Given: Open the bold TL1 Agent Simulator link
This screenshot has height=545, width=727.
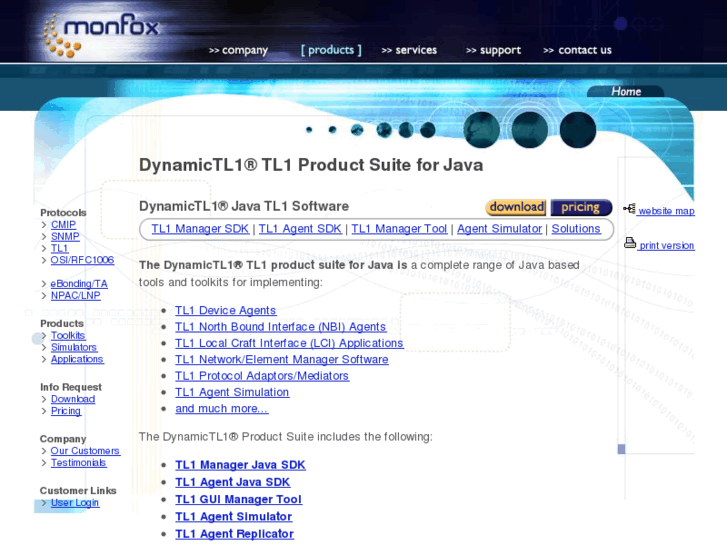Looking at the screenshot, I should pyautogui.click(x=233, y=517).
